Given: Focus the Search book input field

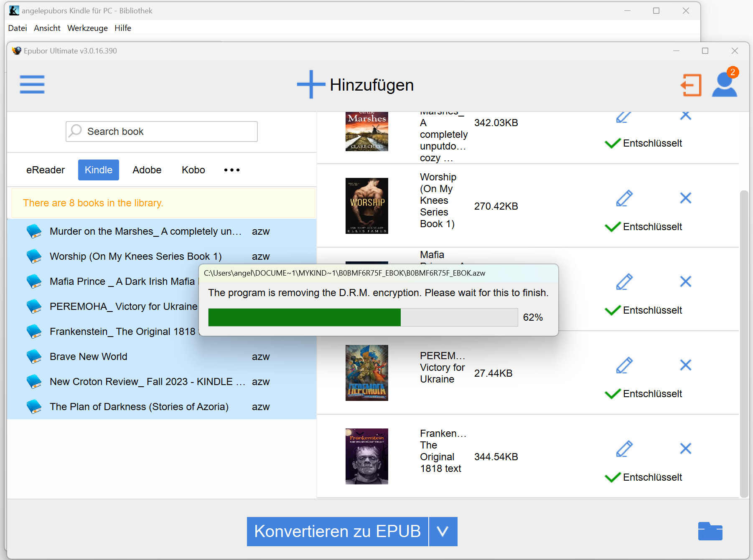Looking at the screenshot, I should pyautogui.click(x=162, y=132).
